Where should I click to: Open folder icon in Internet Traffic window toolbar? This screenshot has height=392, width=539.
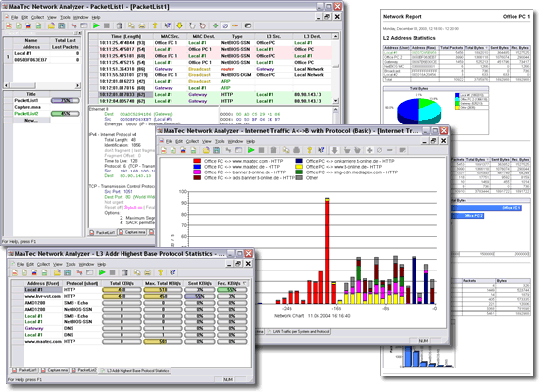(x=206, y=150)
